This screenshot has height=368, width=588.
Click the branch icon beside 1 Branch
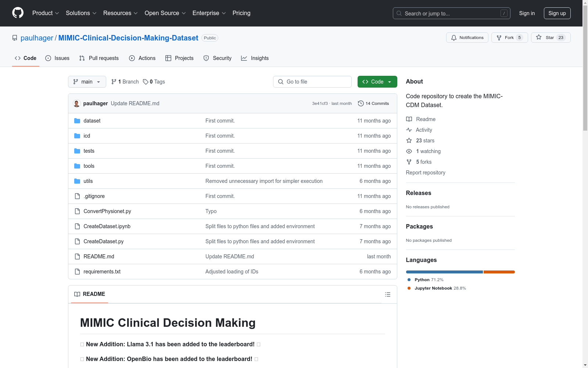tap(114, 82)
